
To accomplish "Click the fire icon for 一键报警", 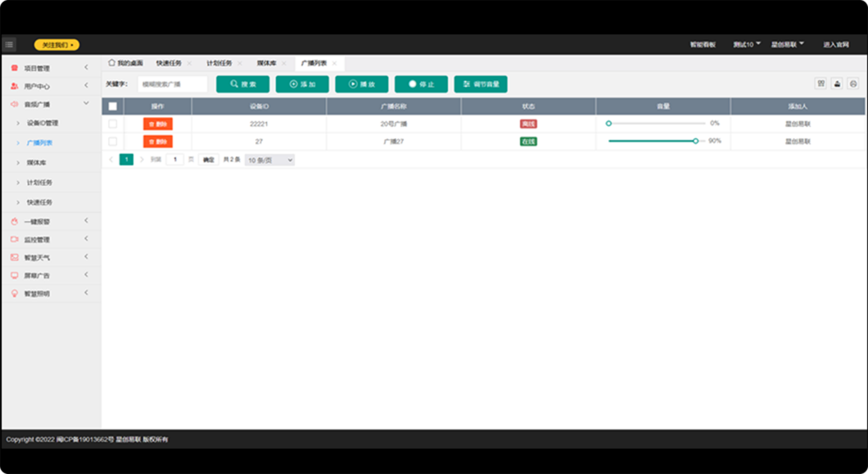I will point(15,221).
